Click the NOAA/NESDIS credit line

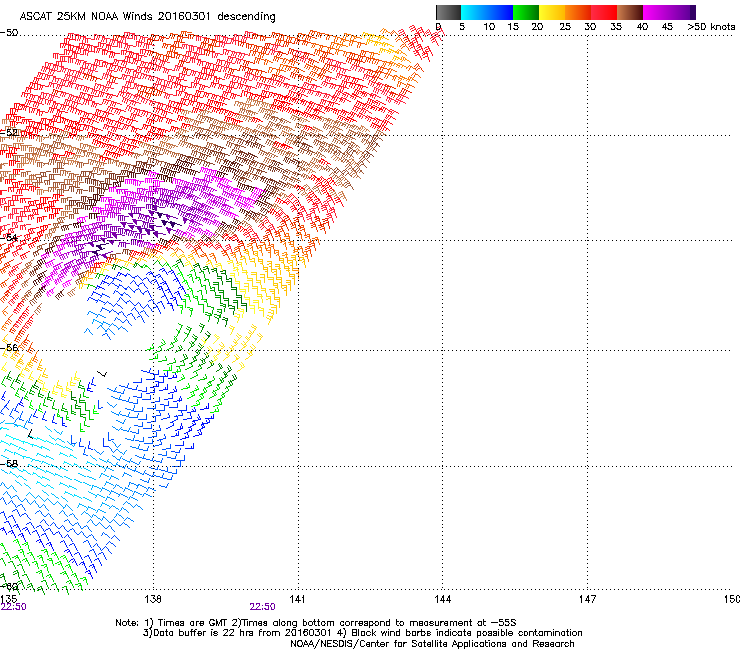(432, 644)
